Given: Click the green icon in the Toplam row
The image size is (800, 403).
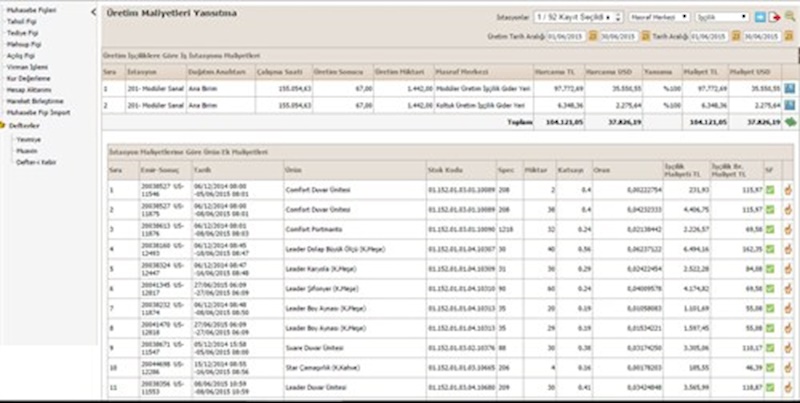Looking at the screenshot, I should (790, 122).
